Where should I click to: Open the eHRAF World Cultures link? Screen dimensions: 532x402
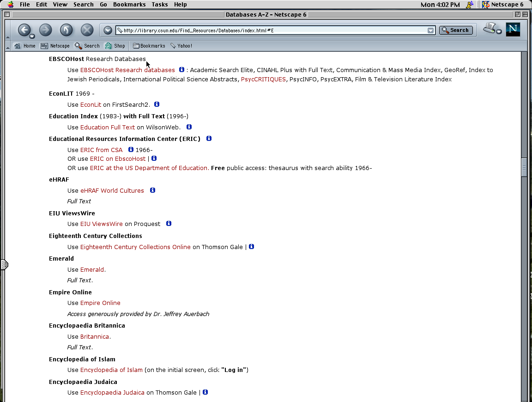112,190
